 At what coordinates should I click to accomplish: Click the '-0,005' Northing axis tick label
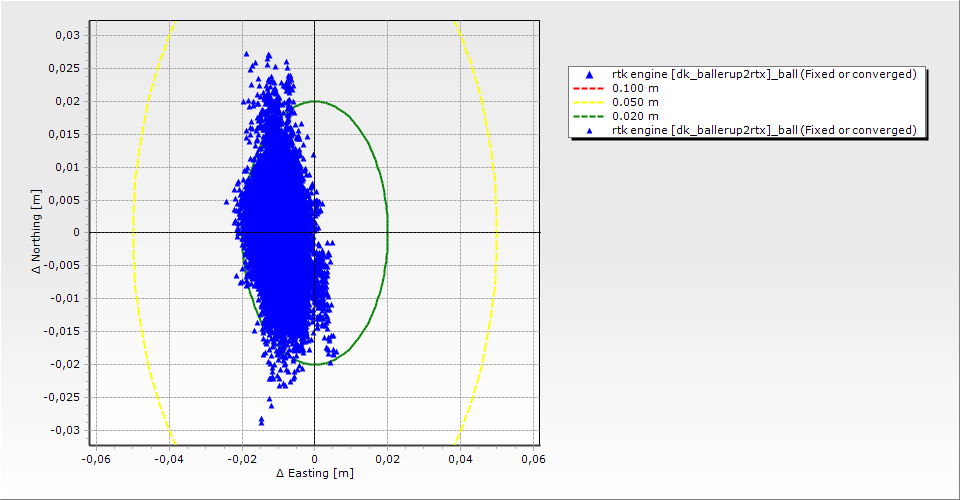click(x=62, y=265)
